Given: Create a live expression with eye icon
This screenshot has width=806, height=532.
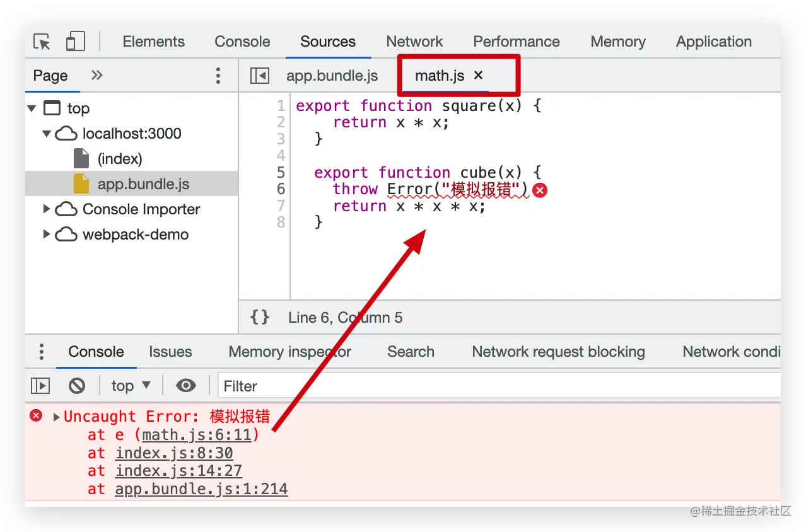Looking at the screenshot, I should pos(185,385).
